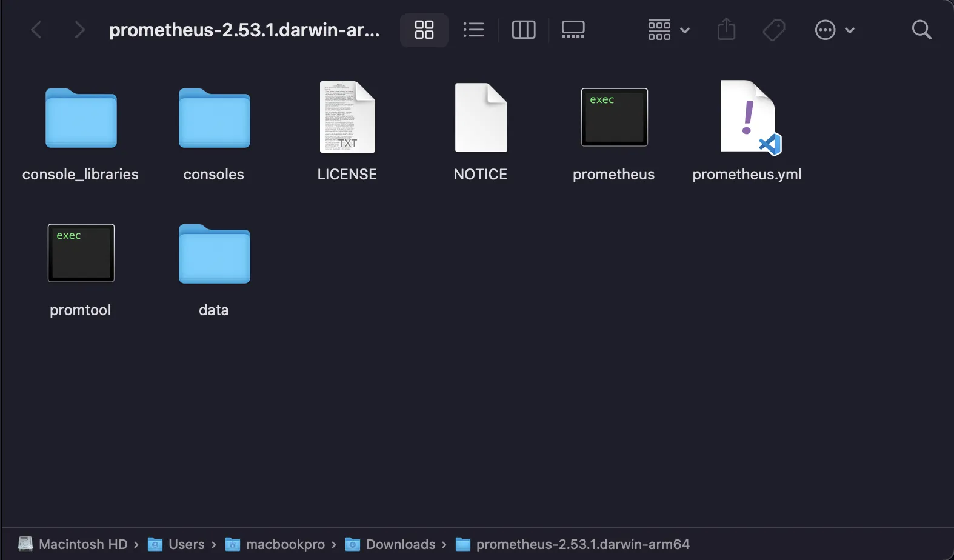Click the NOTICE name label
Screen dimensions: 954x560
pos(481,175)
